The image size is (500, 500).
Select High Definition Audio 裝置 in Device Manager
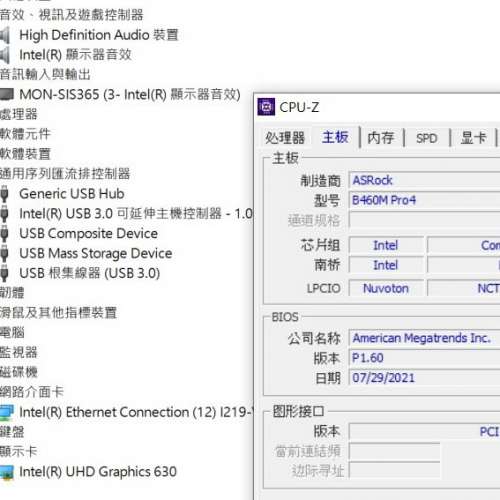[99, 35]
